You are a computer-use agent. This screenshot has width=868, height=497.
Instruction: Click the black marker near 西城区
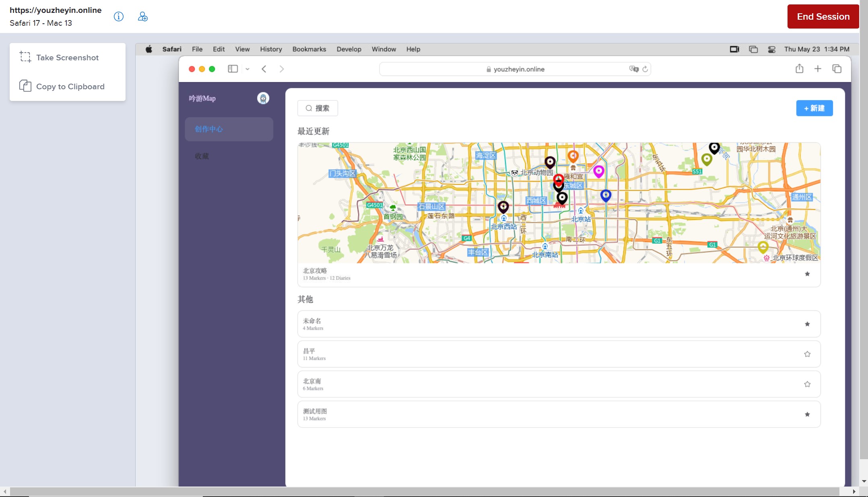coord(562,197)
